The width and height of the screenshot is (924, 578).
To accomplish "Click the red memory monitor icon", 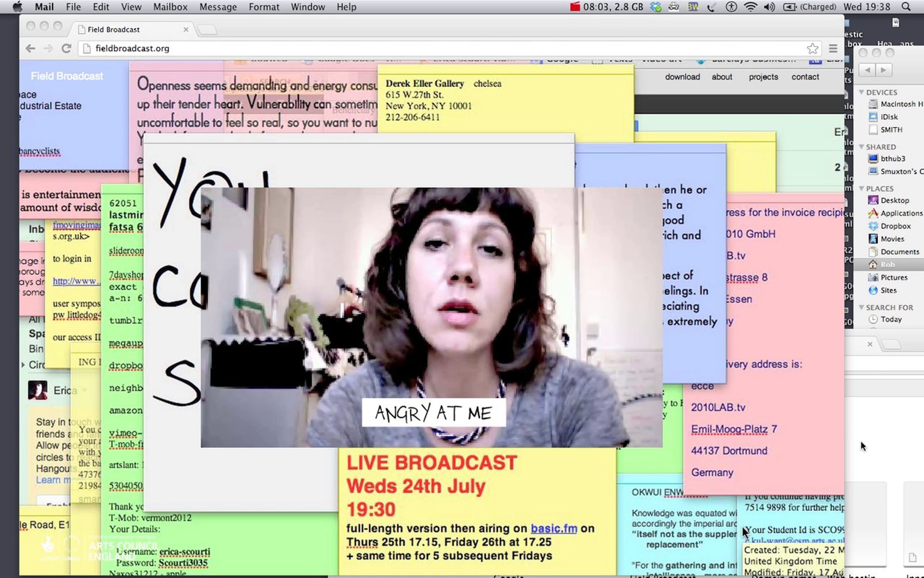I will [575, 7].
